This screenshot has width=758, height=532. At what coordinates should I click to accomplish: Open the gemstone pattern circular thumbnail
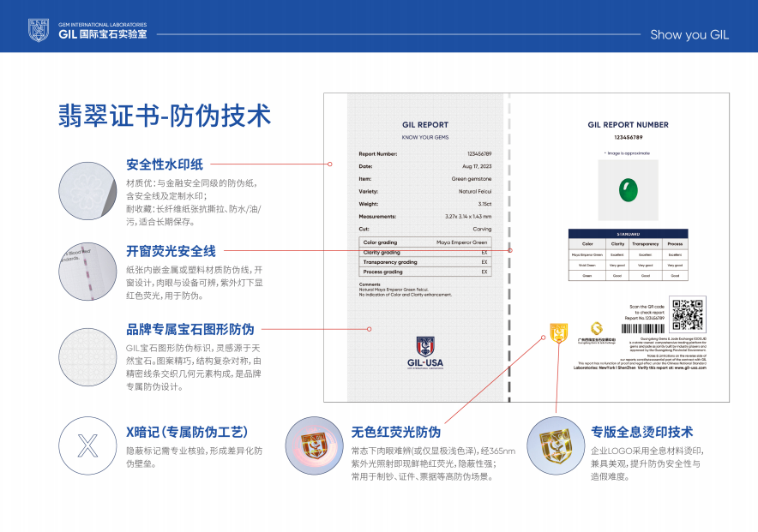pyautogui.click(x=87, y=356)
